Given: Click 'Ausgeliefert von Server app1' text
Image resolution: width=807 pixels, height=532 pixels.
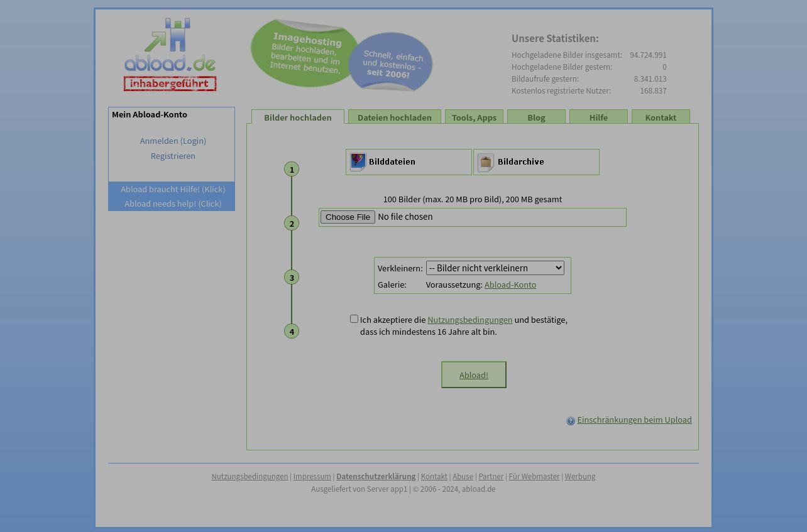Looking at the screenshot, I should click(x=360, y=489).
